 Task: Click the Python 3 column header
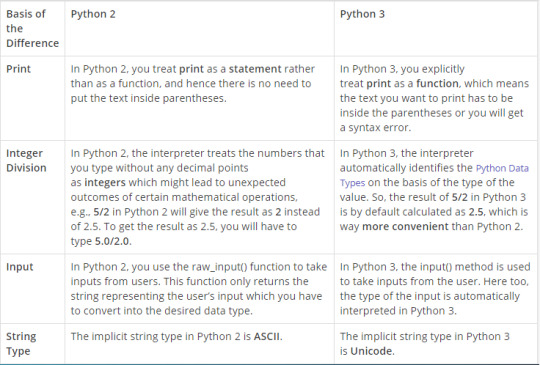click(362, 14)
